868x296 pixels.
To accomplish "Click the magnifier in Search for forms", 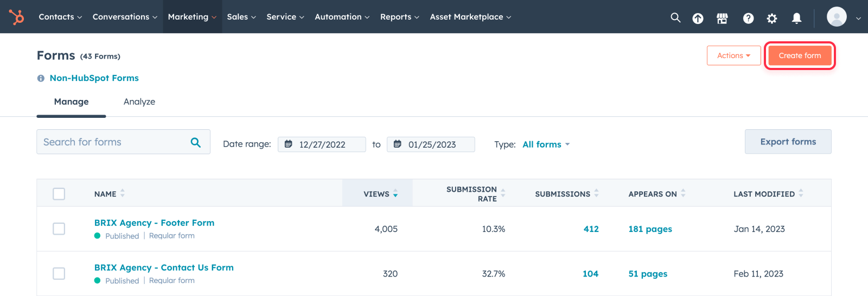I will 196,142.
